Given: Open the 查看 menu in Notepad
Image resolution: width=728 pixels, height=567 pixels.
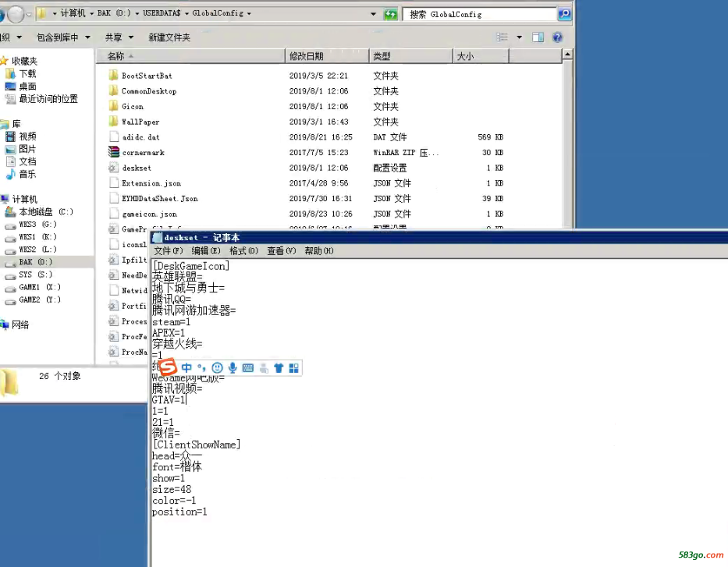Looking at the screenshot, I should 282,251.
